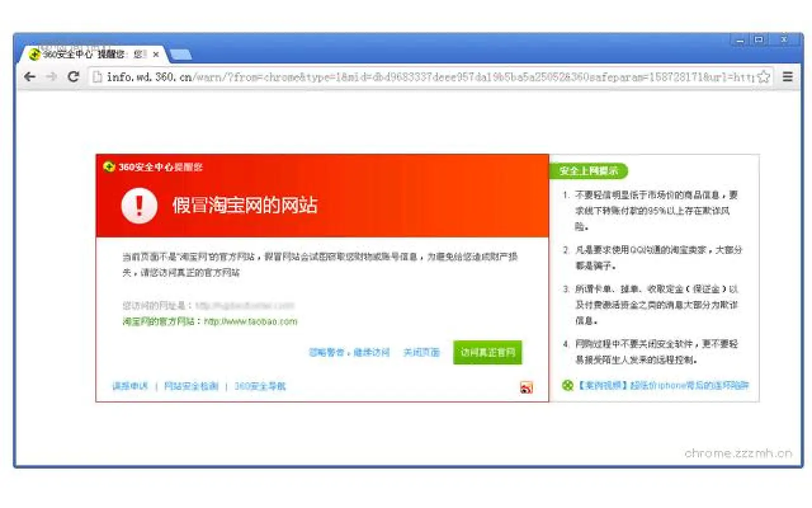Click the back navigation arrow
Viewport: 812px width, 508px height.
[x=30, y=76]
